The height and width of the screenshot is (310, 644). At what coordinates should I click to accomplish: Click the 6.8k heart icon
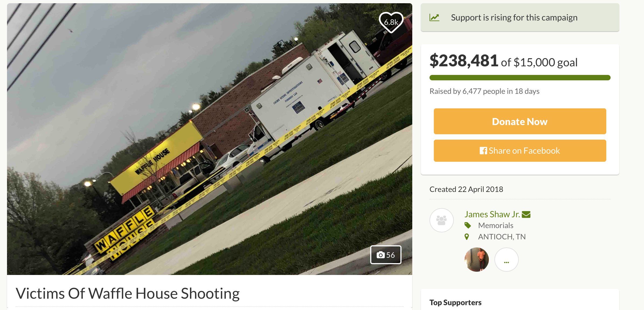(x=391, y=22)
